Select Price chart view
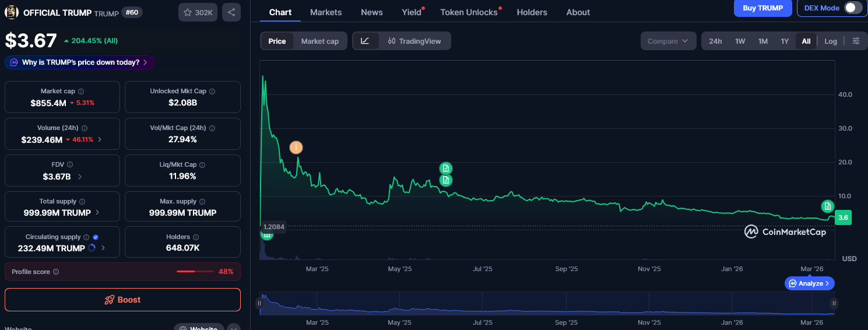The height and width of the screenshot is (330, 868). pos(277,41)
